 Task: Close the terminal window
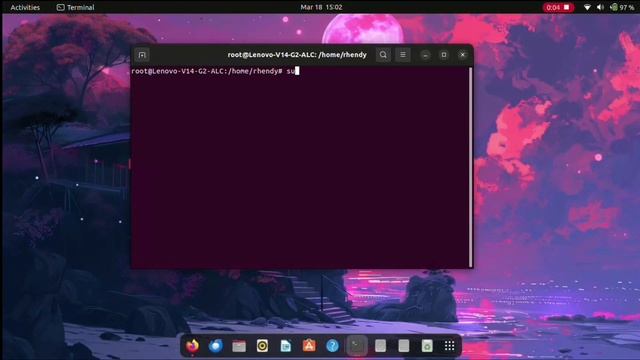coord(462,55)
